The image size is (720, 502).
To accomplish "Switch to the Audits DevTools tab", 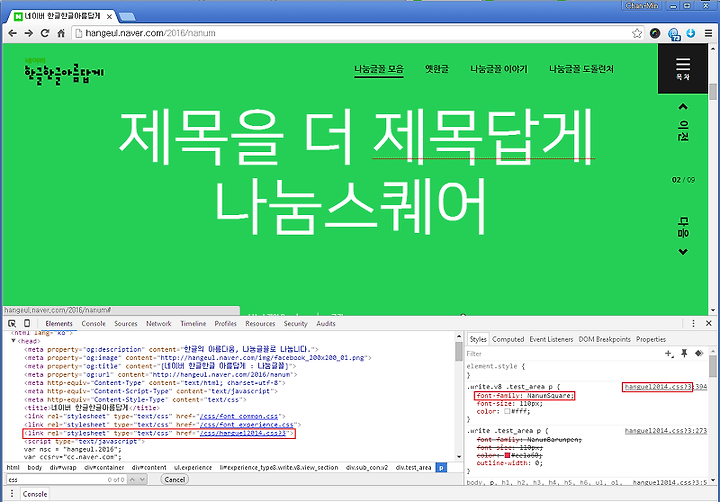I will [326, 324].
